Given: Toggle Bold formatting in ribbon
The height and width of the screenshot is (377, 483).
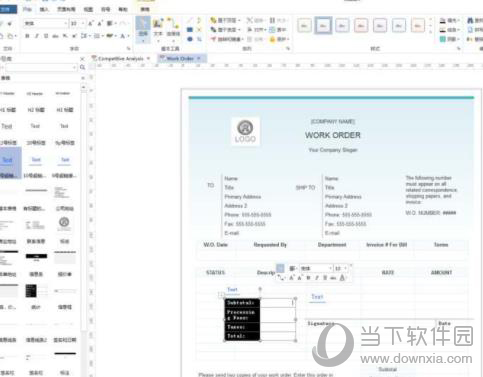Looking at the screenshot, I should pyautogui.click(x=27, y=36).
